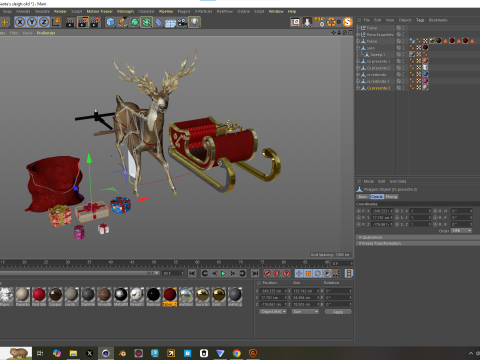Click the blue Cube primitive icon
Viewport: 480px width, 360px height.
tap(110, 22)
